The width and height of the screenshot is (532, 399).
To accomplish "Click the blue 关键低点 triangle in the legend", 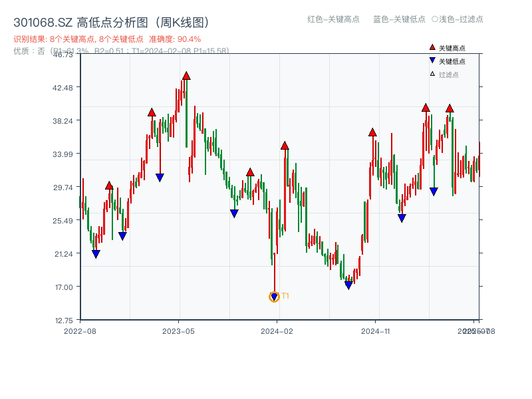I will coord(432,61).
